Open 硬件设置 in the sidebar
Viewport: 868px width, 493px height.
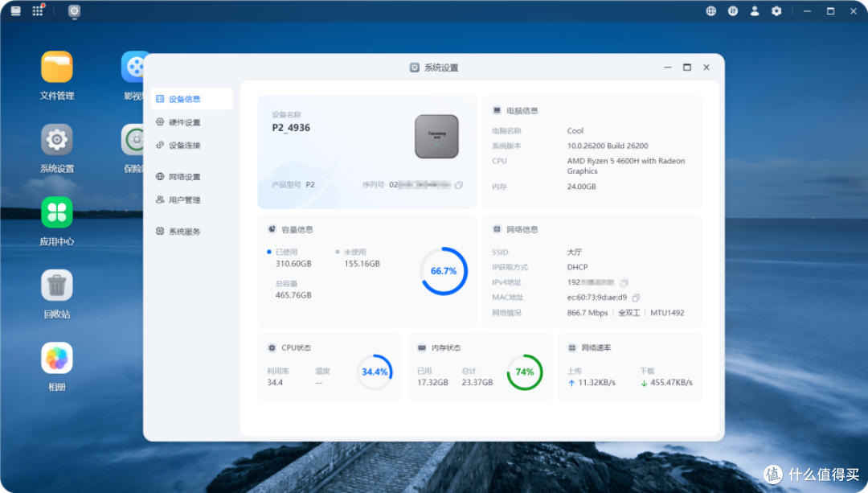click(x=191, y=122)
